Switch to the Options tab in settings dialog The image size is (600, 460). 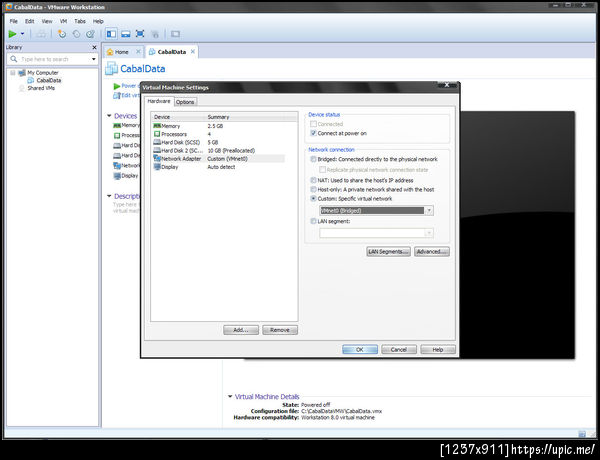tap(185, 102)
